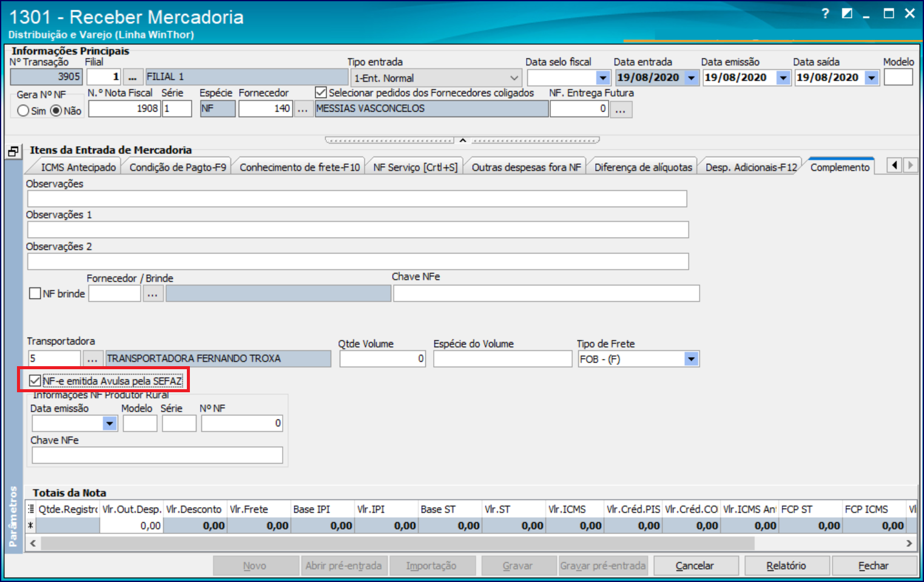Click the Fechar button
924x582 pixels.
[x=874, y=566]
